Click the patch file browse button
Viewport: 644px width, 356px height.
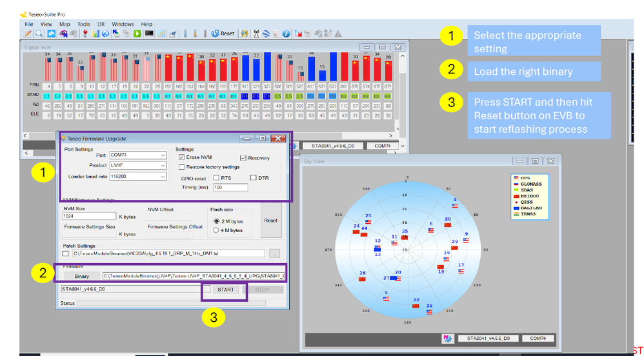point(275,253)
